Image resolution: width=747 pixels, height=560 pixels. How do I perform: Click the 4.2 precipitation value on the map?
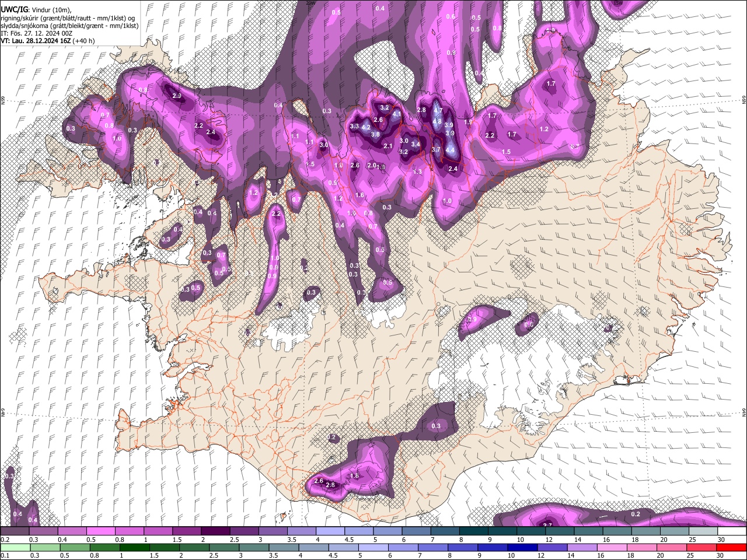click(x=366, y=127)
